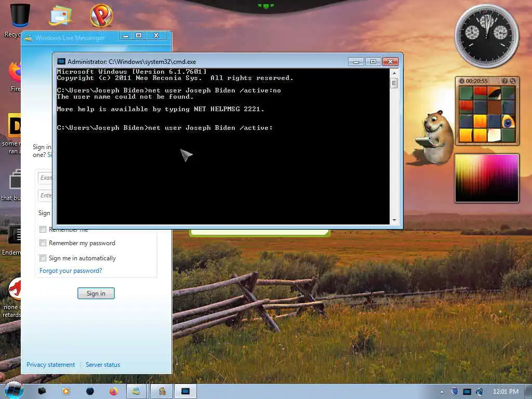Open the network wave tray icon

(479, 392)
